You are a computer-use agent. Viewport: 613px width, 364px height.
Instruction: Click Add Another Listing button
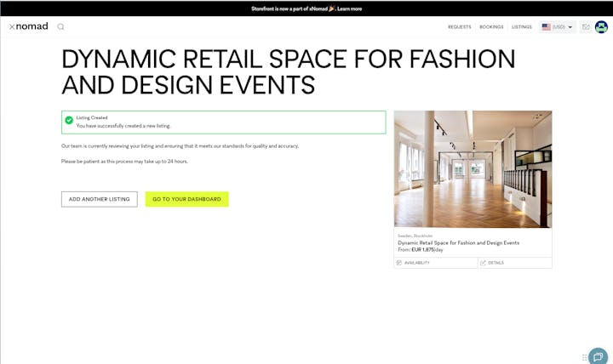pyautogui.click(x=99, y=199)
